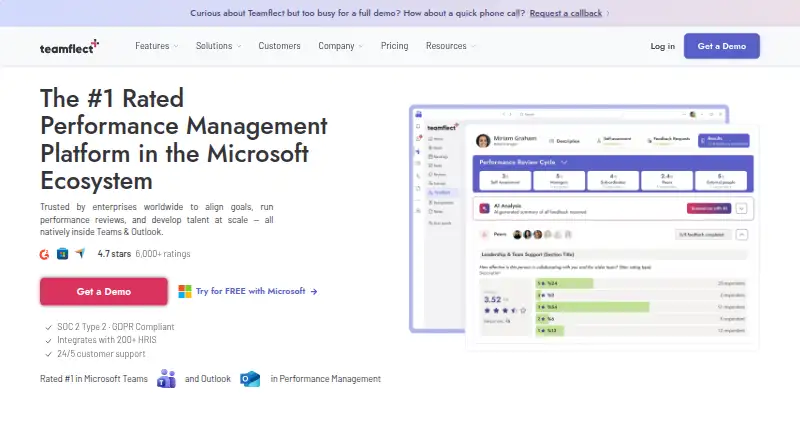
Task: Click the main hero headline text
Action: coord(184,139)
